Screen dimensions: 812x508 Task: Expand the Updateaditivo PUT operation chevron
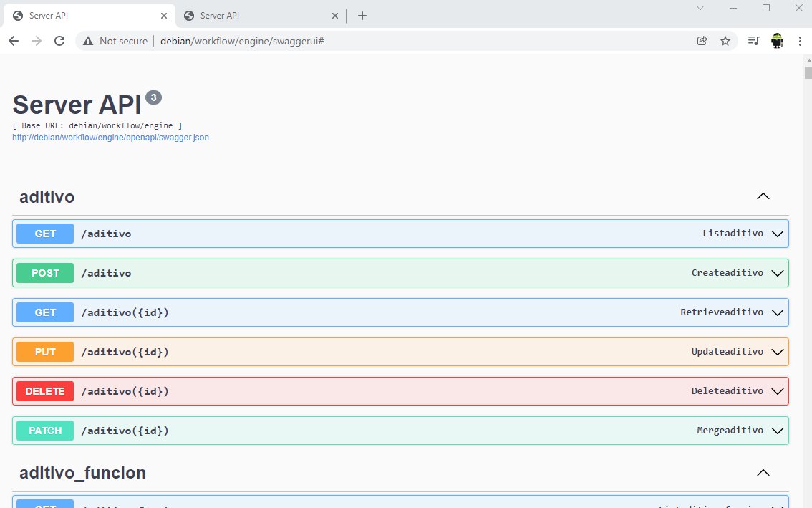(778, 352)
